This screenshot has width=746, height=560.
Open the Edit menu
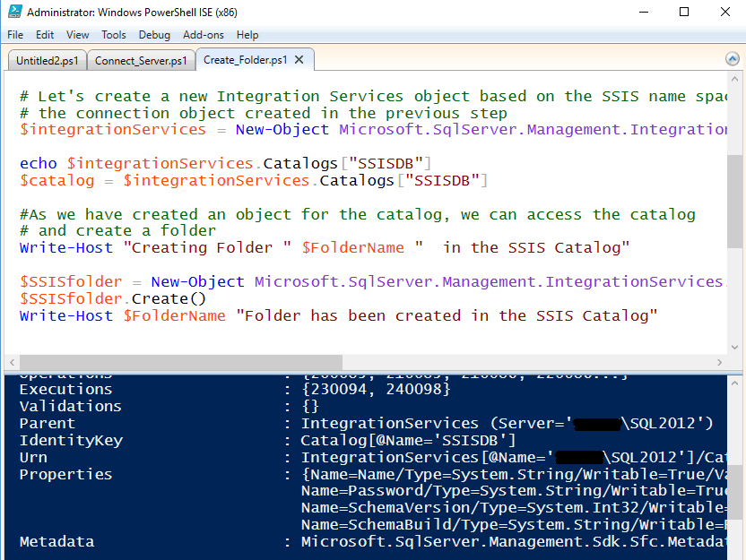pyautogui.click(x=45, y=35)
